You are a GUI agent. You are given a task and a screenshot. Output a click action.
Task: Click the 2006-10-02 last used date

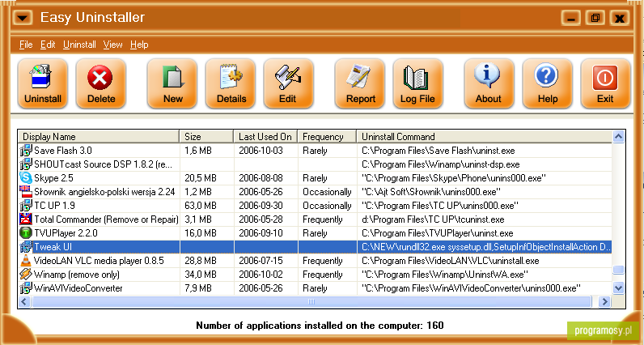pos(261,275)
